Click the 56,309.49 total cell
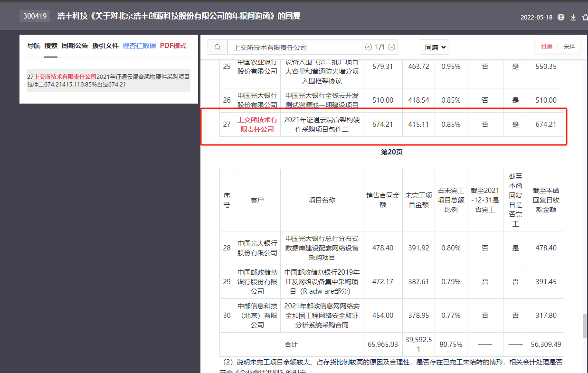 point(546,344)
